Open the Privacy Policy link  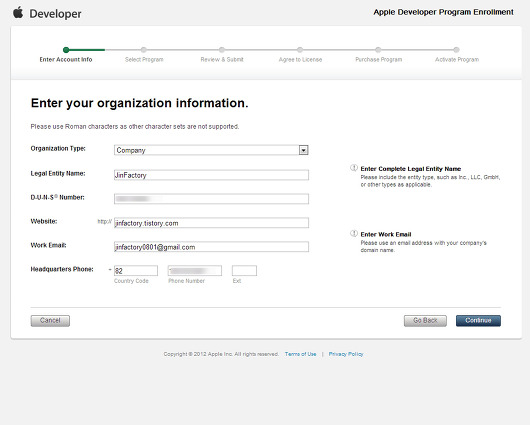(x=346, y=354)
